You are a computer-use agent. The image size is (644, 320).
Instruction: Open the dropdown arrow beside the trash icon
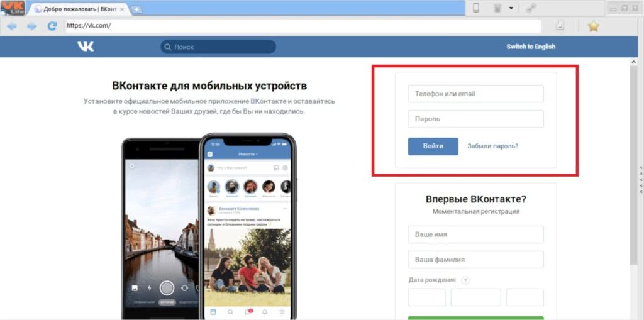511,8
